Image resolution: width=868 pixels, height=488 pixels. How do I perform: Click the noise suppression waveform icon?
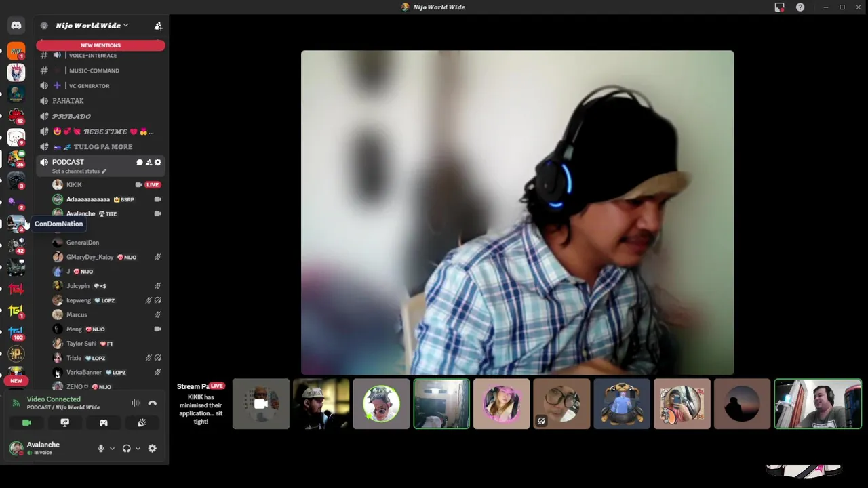[x=136, y=403]
